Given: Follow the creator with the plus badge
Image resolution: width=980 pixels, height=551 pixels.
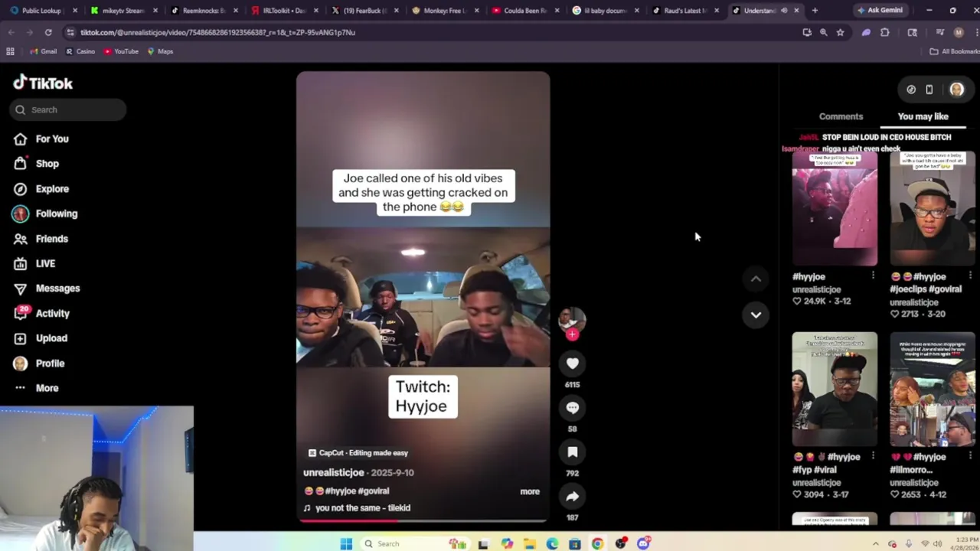Looking at the screenshot, I should (x=572, y=334).
